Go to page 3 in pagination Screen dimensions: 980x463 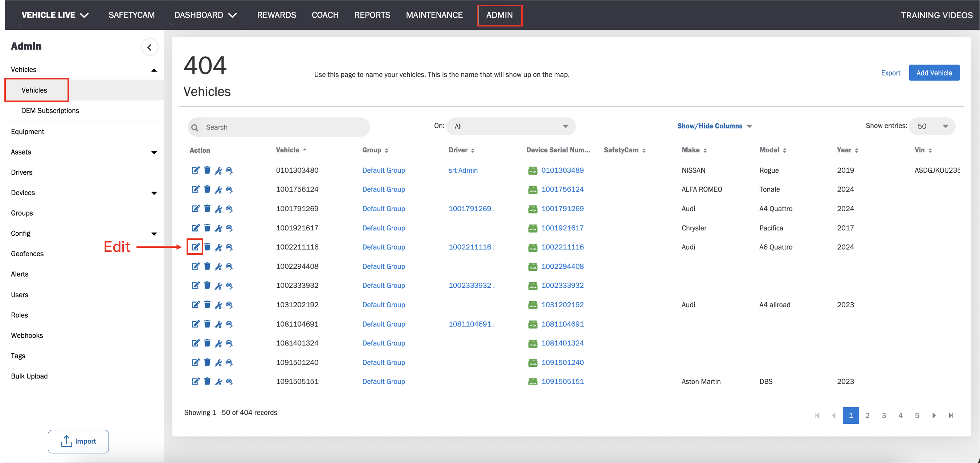click(883, 415)
